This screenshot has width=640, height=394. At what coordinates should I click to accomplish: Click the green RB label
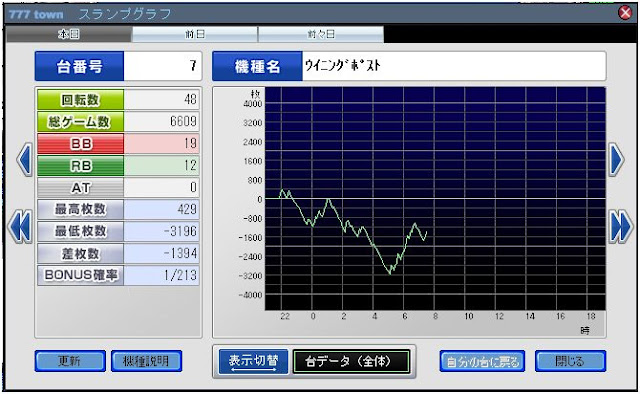pyautogui.click(x=80, y=166)
